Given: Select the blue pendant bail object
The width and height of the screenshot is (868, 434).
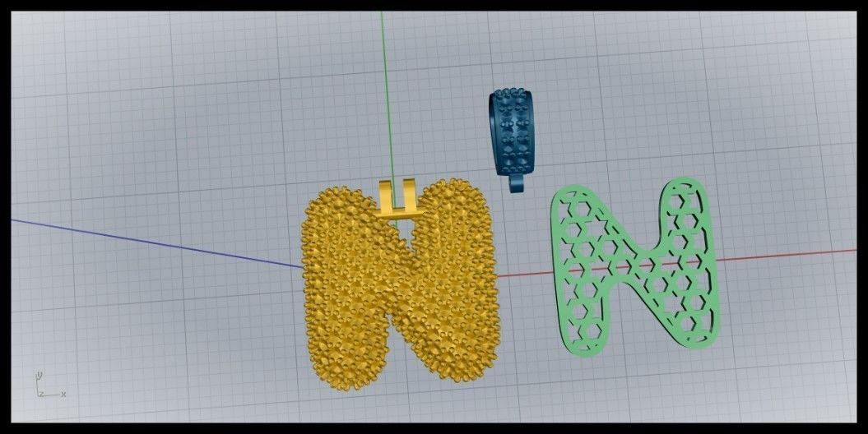Looking at the screenshot, I should [x=512, y=141].
